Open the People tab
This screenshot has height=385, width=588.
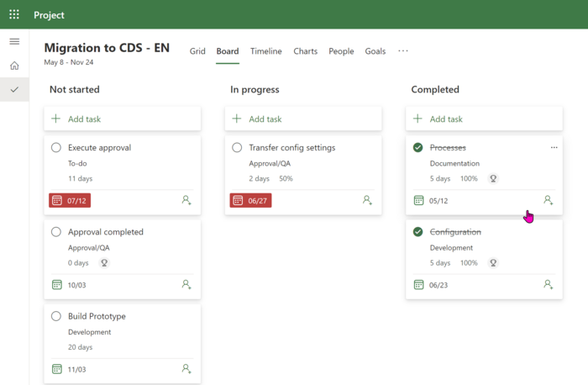pyautogui.click(x=341, y=51)
